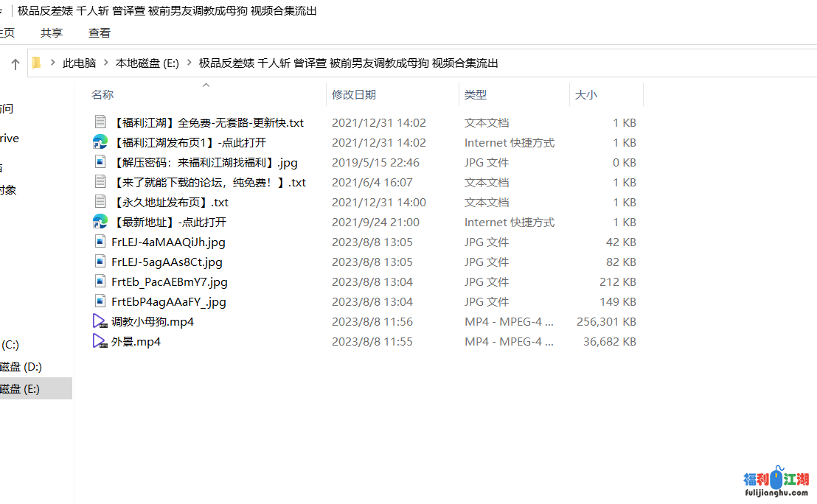
Task: Click the 外景.mp4 video file icon
Action: [100, 341]
